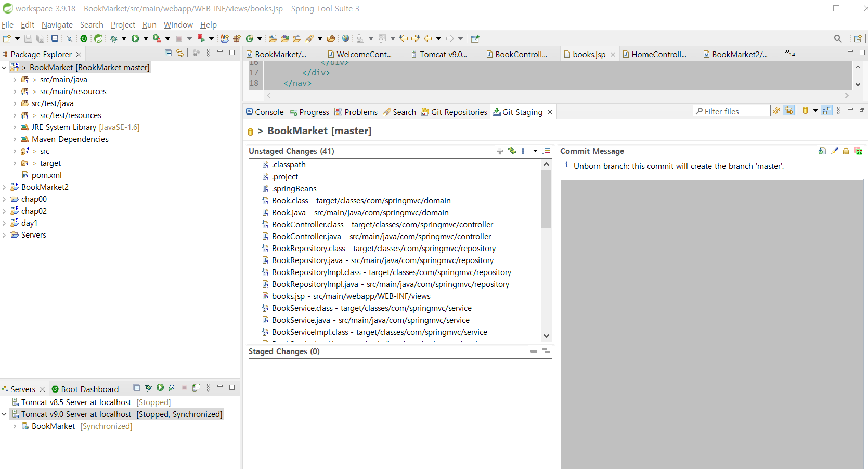The height and width of the screenshot is (469, 868).
Task: Toggle Sign commit lock icon
Action: click(846, 151)
